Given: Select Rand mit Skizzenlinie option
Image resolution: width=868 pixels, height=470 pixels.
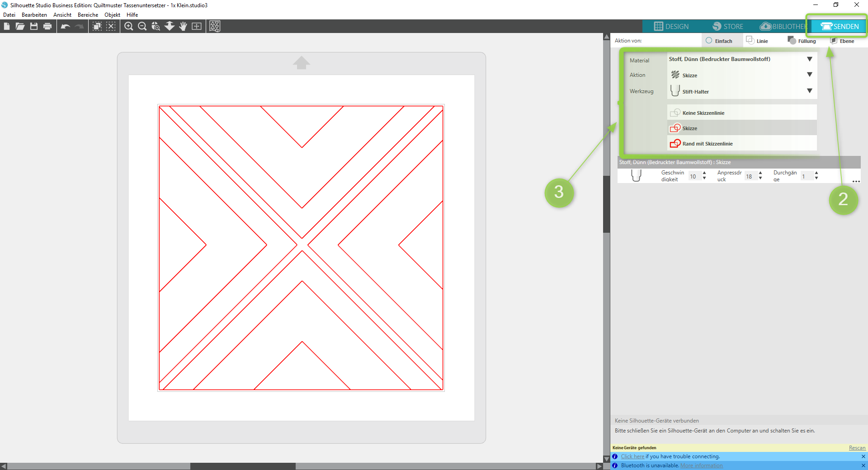Looking at the screenshot, I should 707,144.
